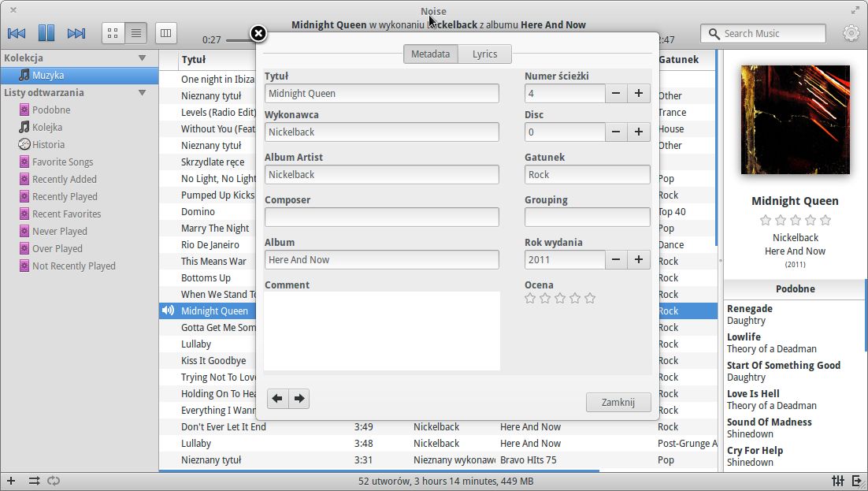The width and height of the screenshot is (868, 491).
Task: Close the metadata dialog with X icon
Action: (x=258, y=34)
